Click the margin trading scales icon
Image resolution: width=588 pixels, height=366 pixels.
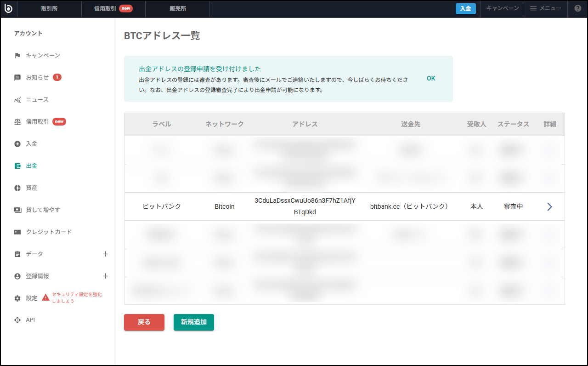click(x=17, y=122)
